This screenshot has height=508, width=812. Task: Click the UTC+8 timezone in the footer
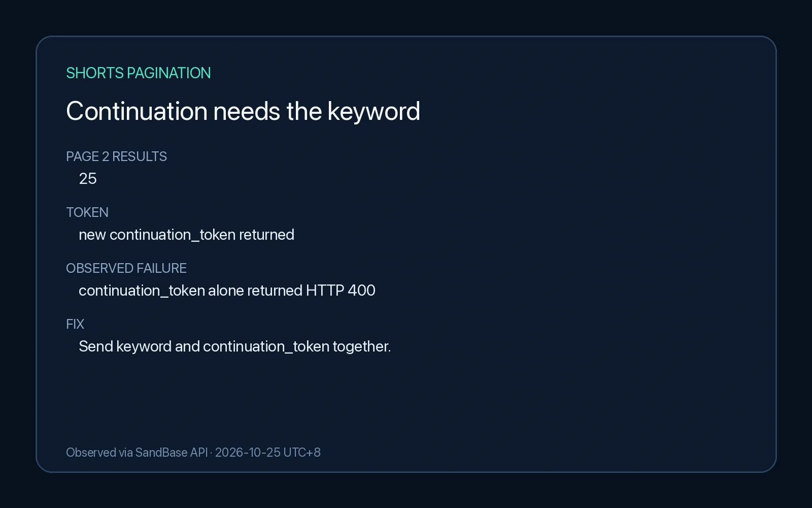[x=302, y=453]
